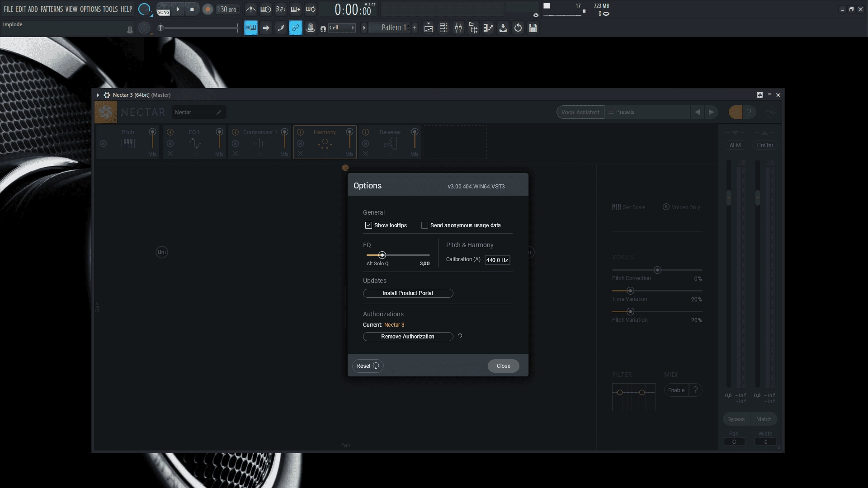Viewport: 868px width, 488px height.
Task: Toggle the EQ 1 module power button
Action: coord(170,132)
